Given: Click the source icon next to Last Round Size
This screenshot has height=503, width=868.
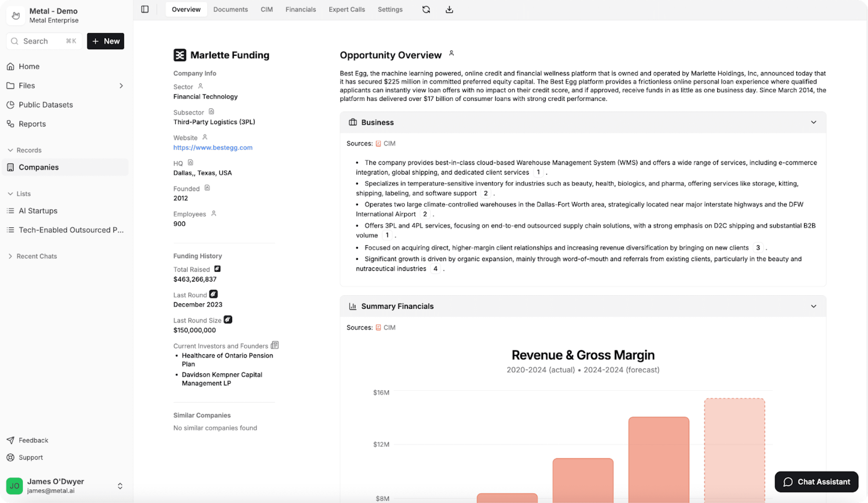Looking at the screenshot, I should 228,319.
